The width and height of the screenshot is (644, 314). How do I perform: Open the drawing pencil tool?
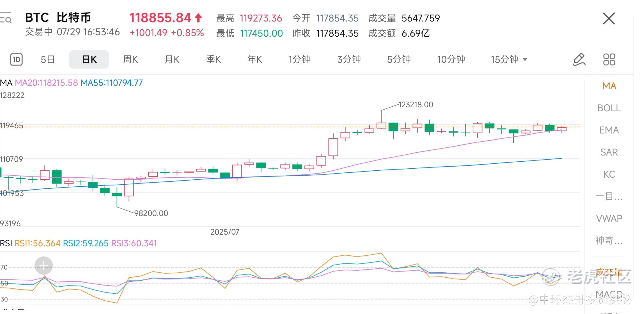pos(579,60)
